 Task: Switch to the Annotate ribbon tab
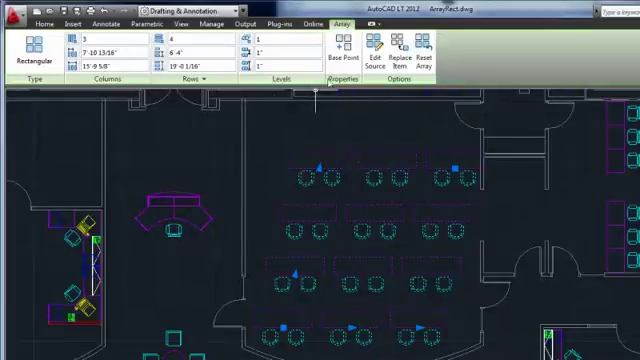pyautogui.click(x=106, y=24)
